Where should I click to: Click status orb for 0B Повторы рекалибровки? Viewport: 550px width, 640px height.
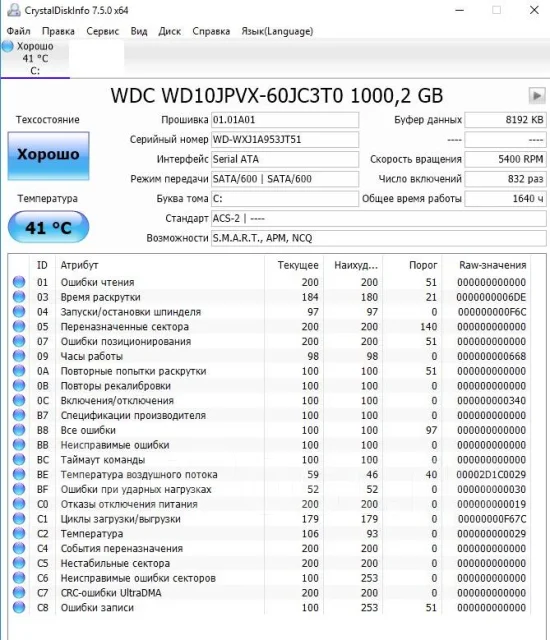point(19,386)
